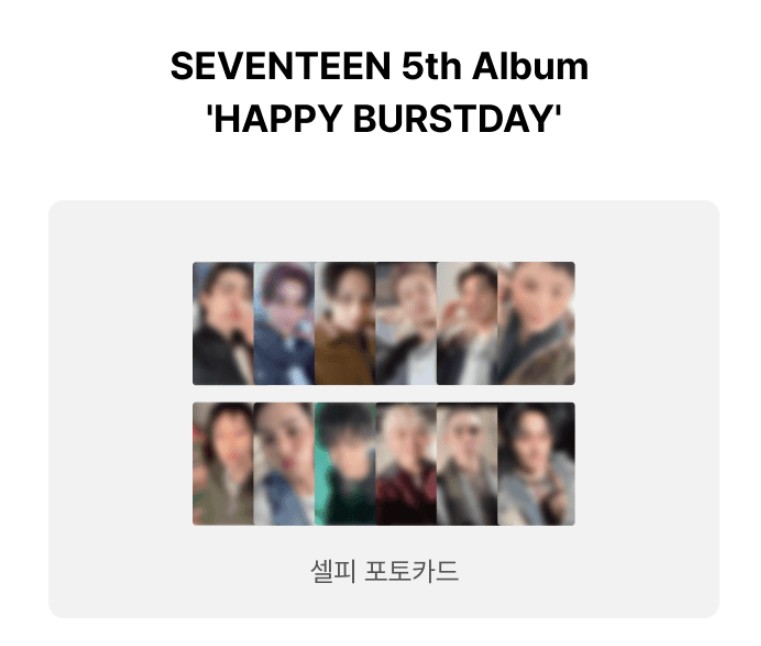Click the word SEVENTEEN in the heading
The image size is (761, 646).
(x=281, y=66)
